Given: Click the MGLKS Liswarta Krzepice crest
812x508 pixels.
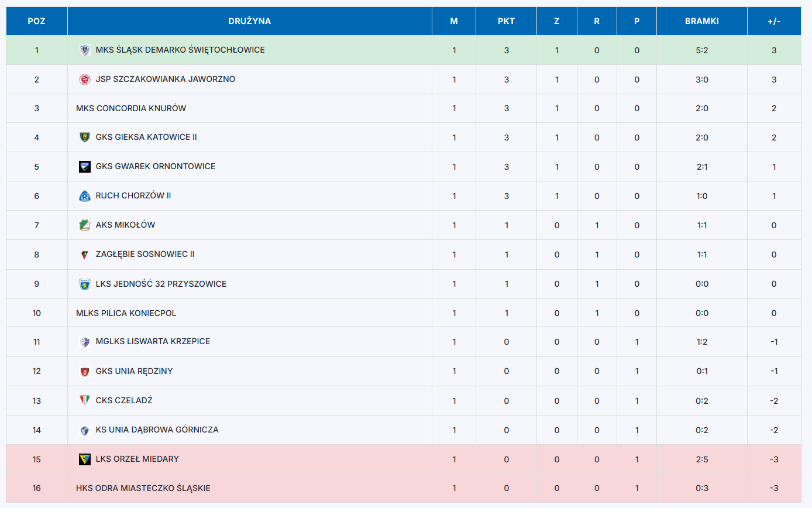Looking at the screenshot, I should (85, 342).
